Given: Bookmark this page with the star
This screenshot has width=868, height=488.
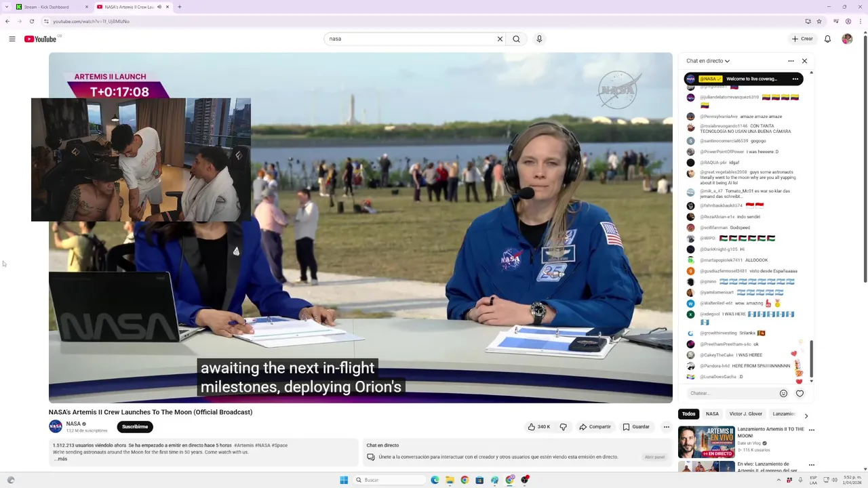Looking at the screenshot, I should [819, 21].
